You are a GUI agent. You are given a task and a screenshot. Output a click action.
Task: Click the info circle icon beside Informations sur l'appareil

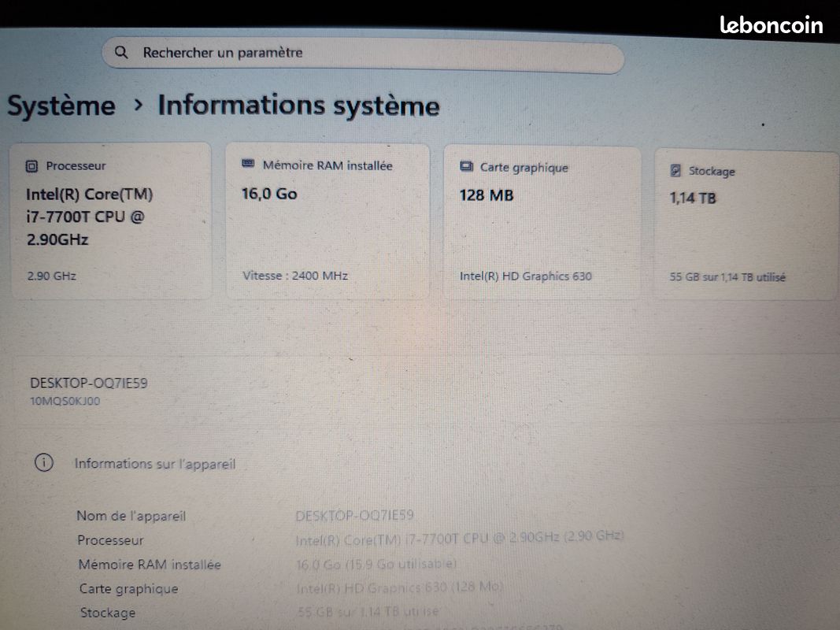[x=44, y=462]
